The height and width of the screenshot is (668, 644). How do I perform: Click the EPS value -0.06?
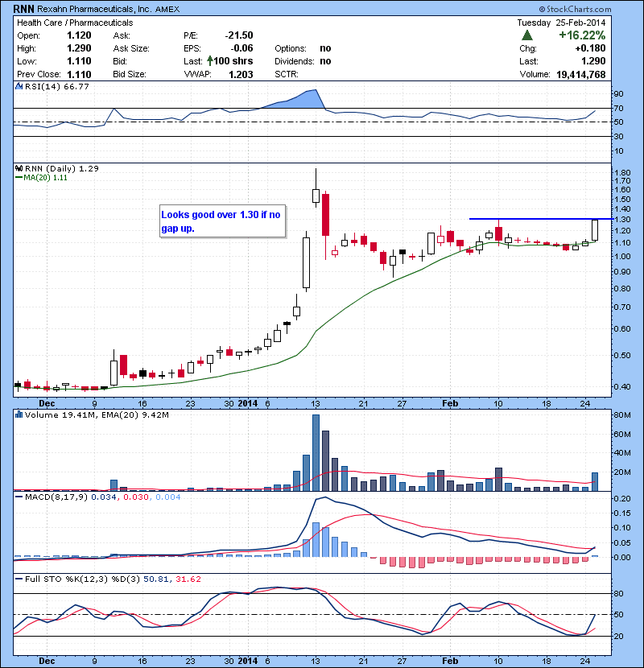click(242, 48)
